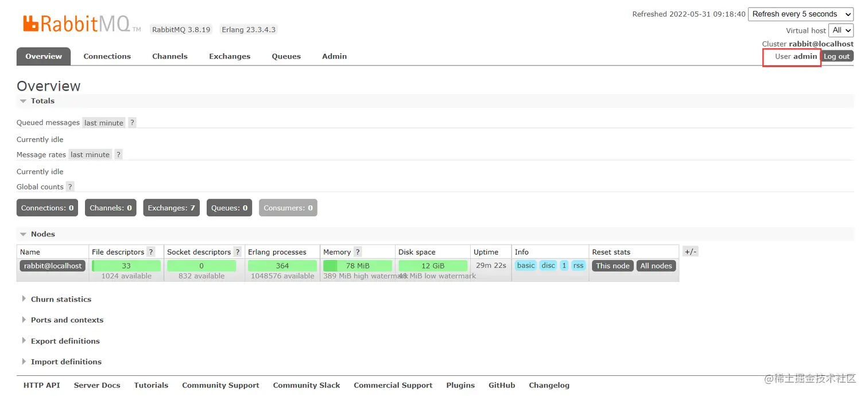Click the Erlang 23.3.4.3 version label

click(249, 29)
